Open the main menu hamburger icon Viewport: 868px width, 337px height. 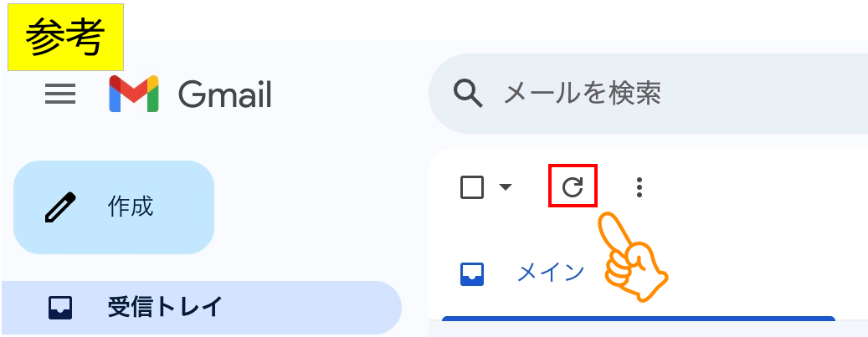pos(60,94)
